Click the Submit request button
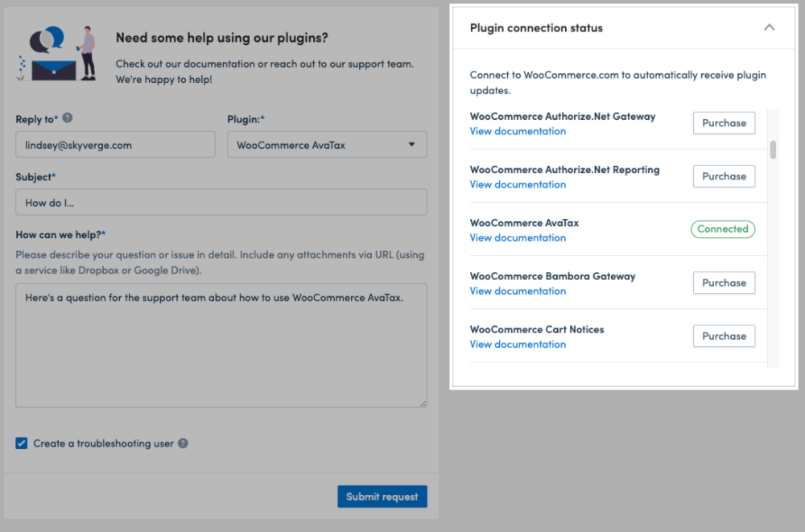The width and height of the screenshot is (805, 532). point(382,497)
